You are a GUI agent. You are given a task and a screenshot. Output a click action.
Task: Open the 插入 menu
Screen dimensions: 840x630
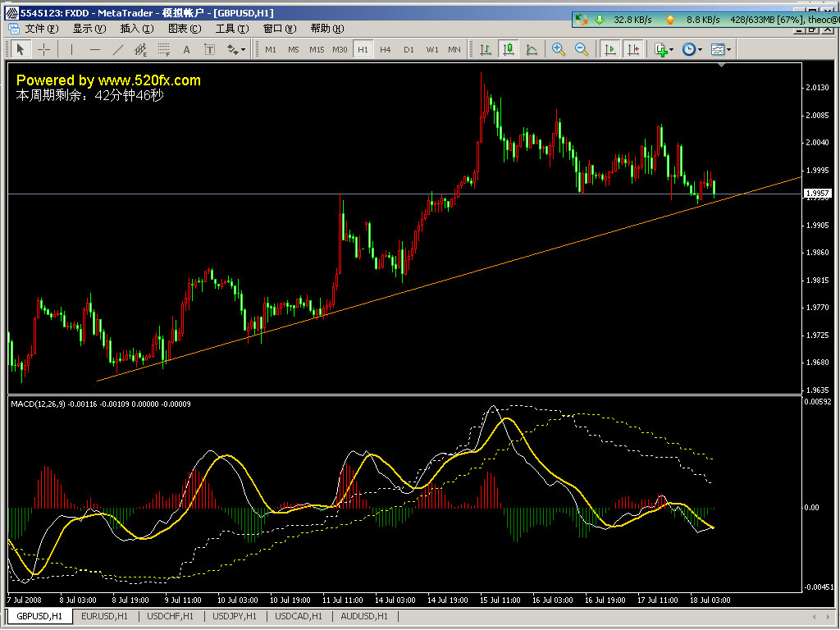coord(137,29)
